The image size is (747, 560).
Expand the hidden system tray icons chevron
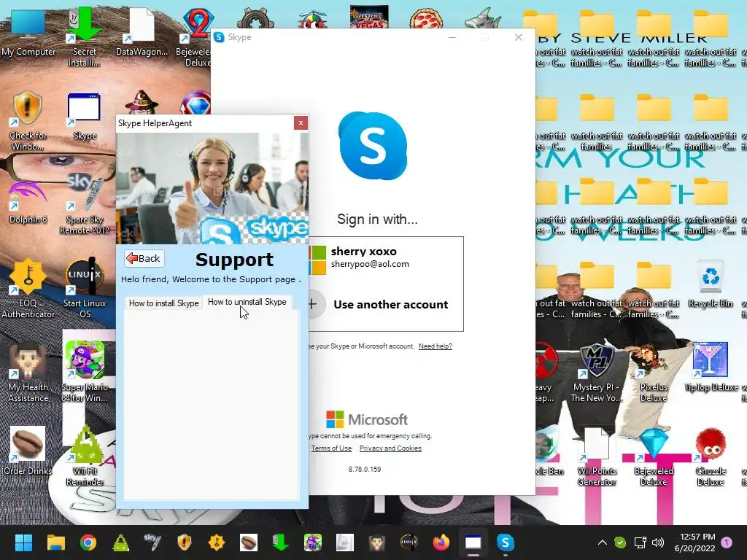602,542
